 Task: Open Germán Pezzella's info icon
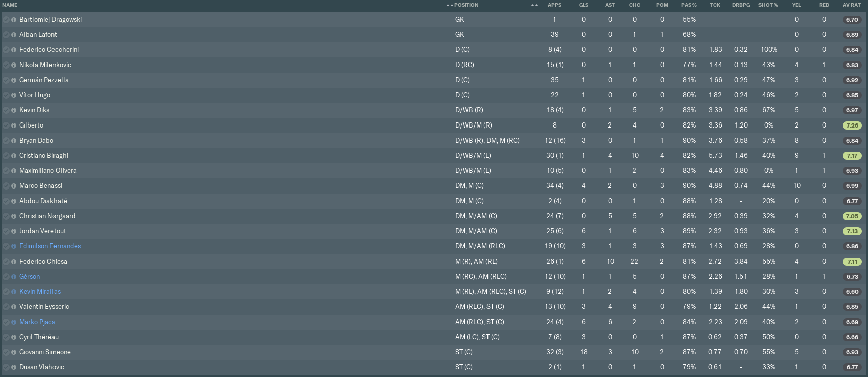click(14, 80)
